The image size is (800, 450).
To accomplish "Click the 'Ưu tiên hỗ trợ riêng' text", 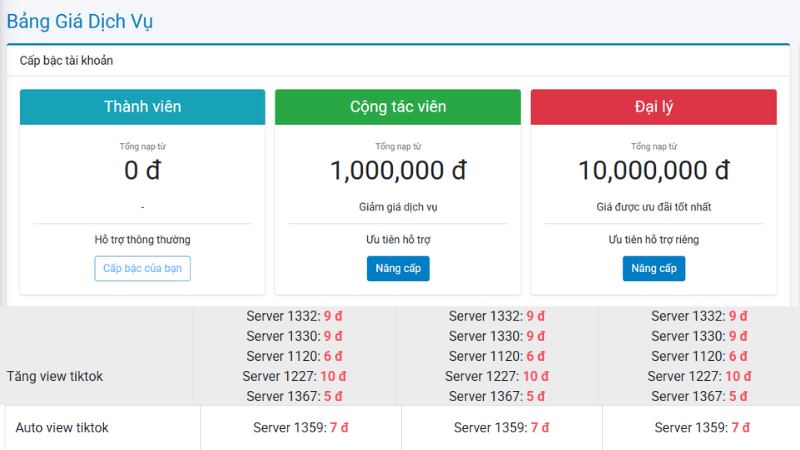I will [654, 240].
